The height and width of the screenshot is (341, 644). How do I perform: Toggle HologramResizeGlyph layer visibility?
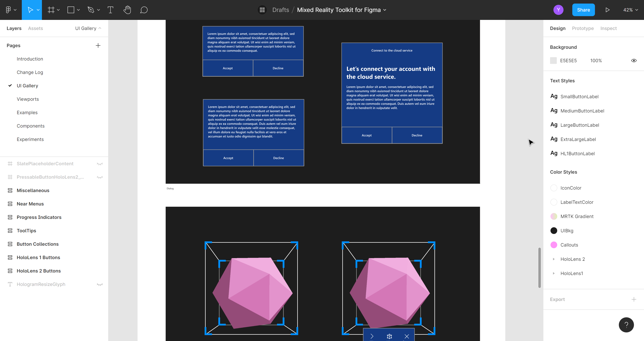click(x=100, y=284)
